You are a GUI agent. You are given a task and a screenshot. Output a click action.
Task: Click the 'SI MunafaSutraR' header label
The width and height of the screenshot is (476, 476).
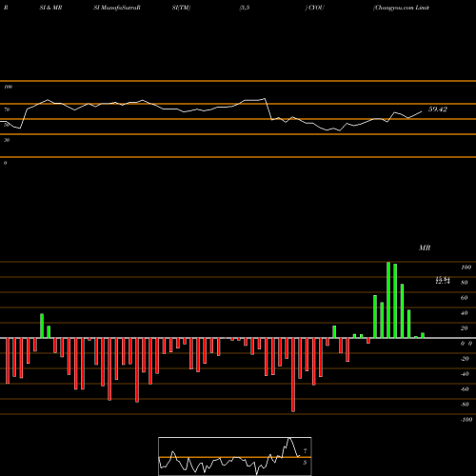(x=117, y=8)
